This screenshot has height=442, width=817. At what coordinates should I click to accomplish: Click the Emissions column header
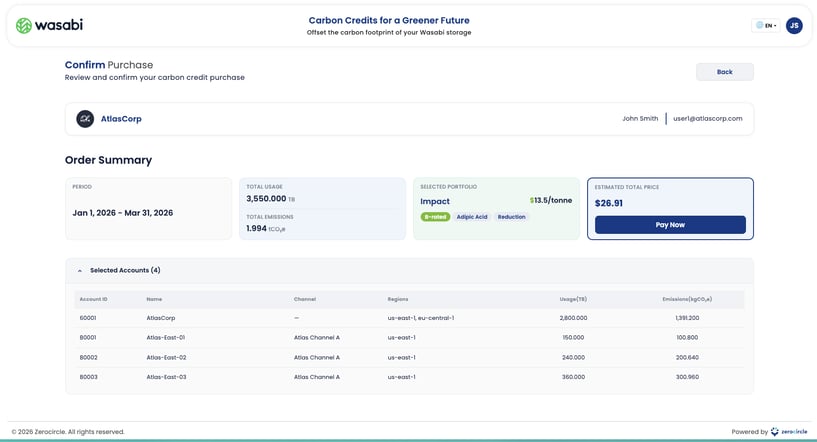point(687,299)
